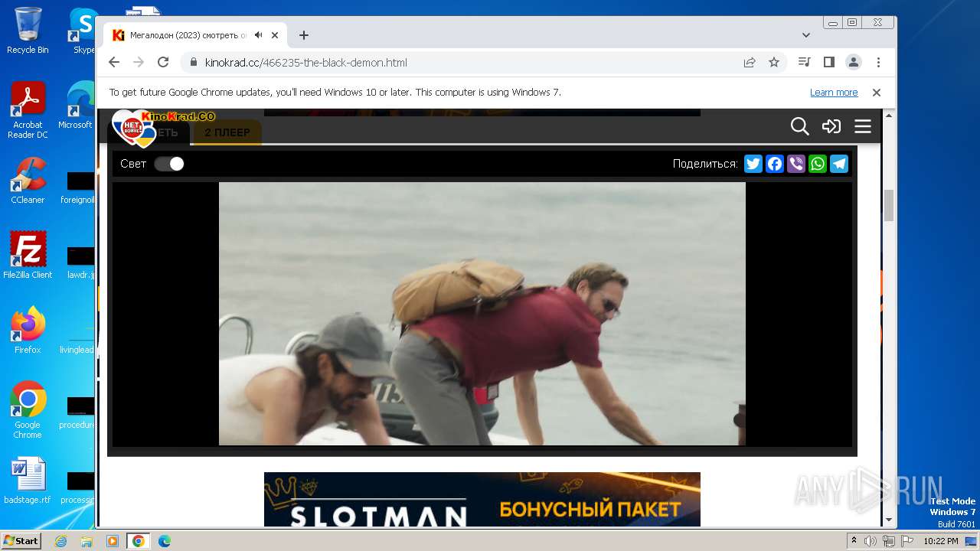This screenshot has height=551, width=980.
Task: Open badstage.rtf file
Action: pos(28,481)
